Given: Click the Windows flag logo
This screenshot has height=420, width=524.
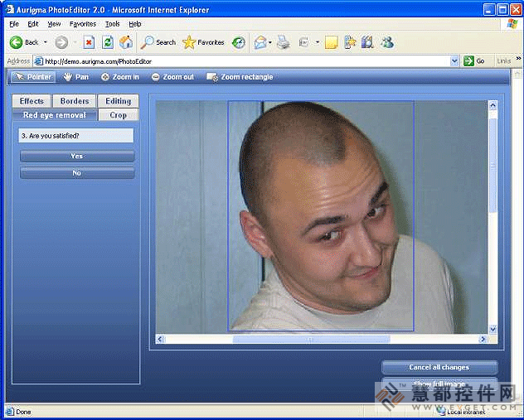Looking at the screenshot, I should click(512, 24).
